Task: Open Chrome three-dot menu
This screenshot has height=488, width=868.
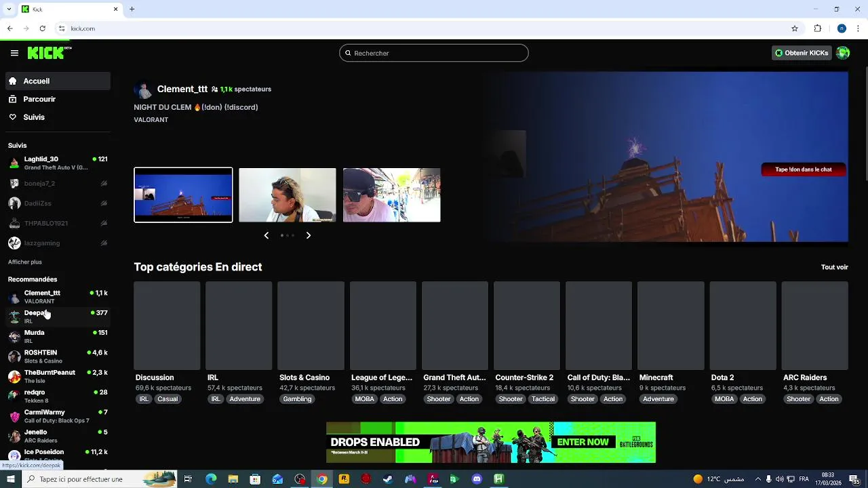Action: click(x=859, y=28)
